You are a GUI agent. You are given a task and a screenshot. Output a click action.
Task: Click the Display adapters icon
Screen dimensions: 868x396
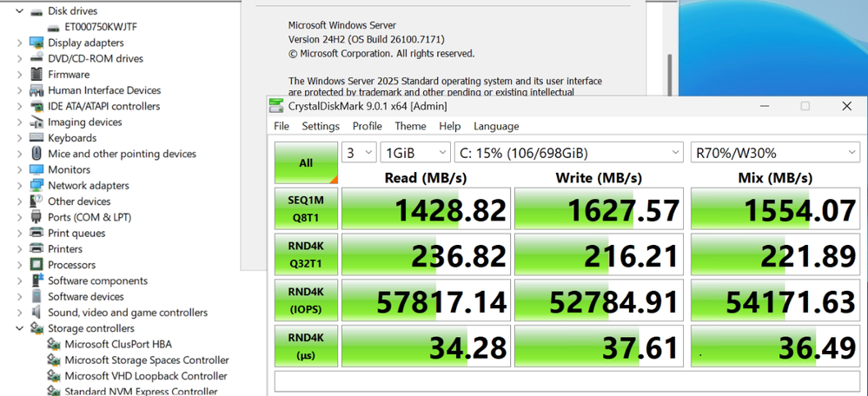click(x=36, y=43)
